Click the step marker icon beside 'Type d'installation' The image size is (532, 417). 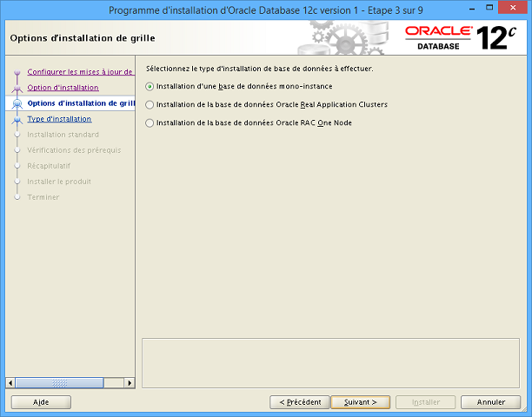point(17,120)
